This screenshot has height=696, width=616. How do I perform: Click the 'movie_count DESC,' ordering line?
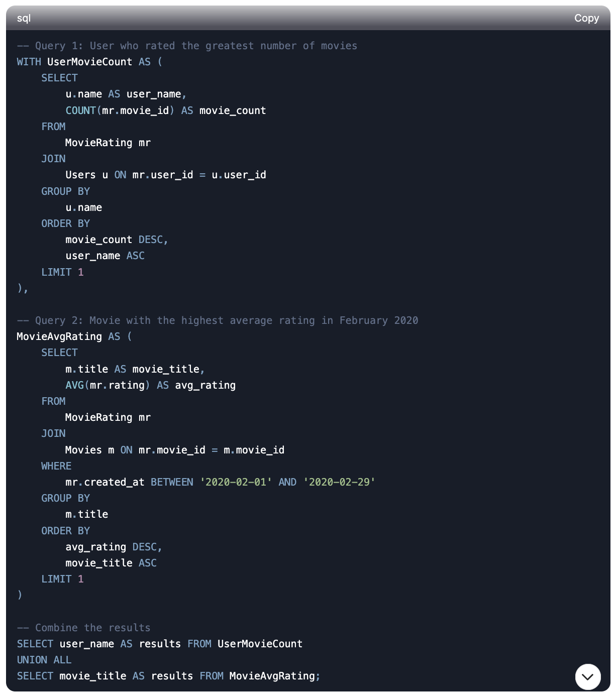coord(117,240)
